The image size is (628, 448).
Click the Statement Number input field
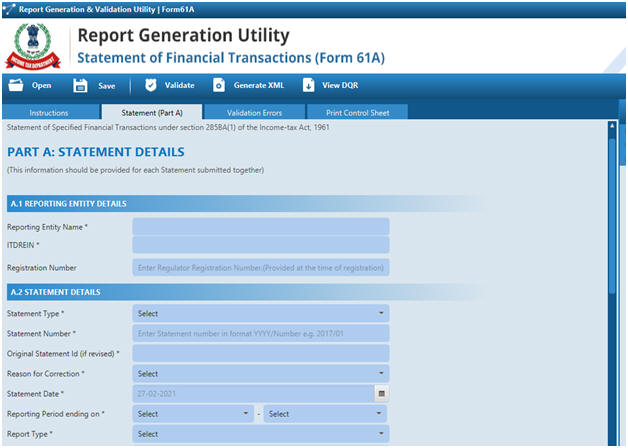coord(260,334)
